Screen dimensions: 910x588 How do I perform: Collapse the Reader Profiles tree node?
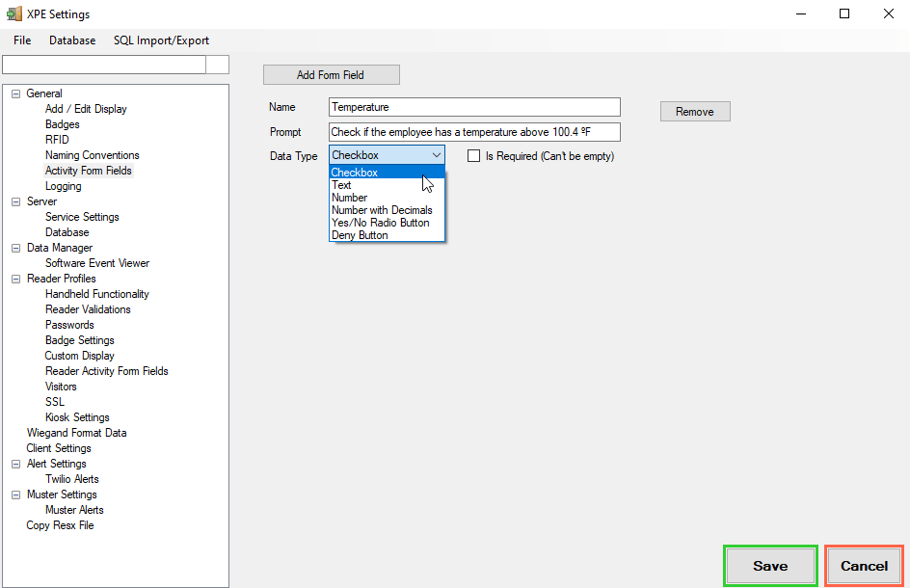[15, 279]
